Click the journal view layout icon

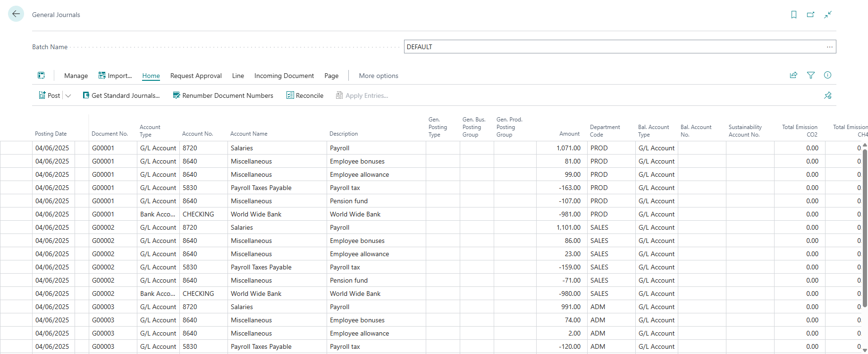(42, 75)
